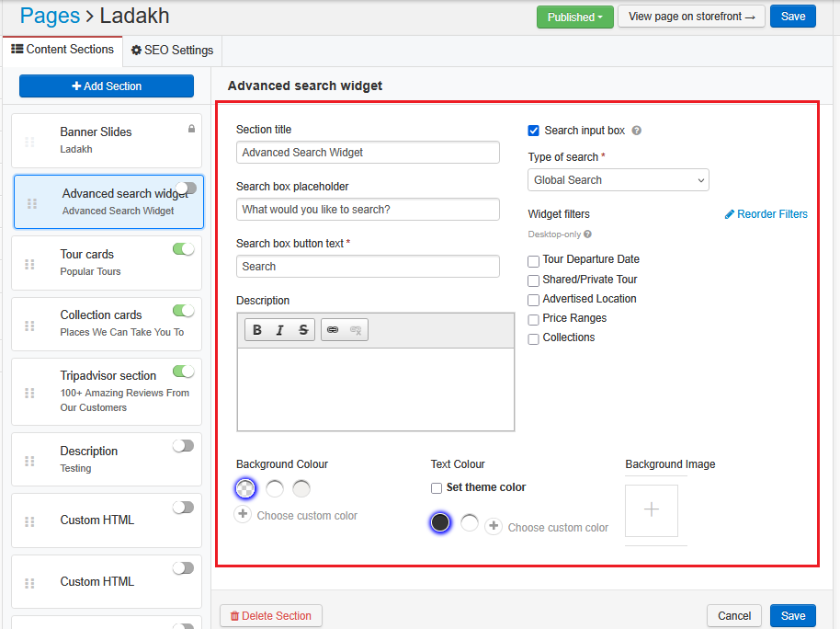This screenshot has height=629, width=840.
Task: Check the Set theme color option
Action: pos(437,488)
